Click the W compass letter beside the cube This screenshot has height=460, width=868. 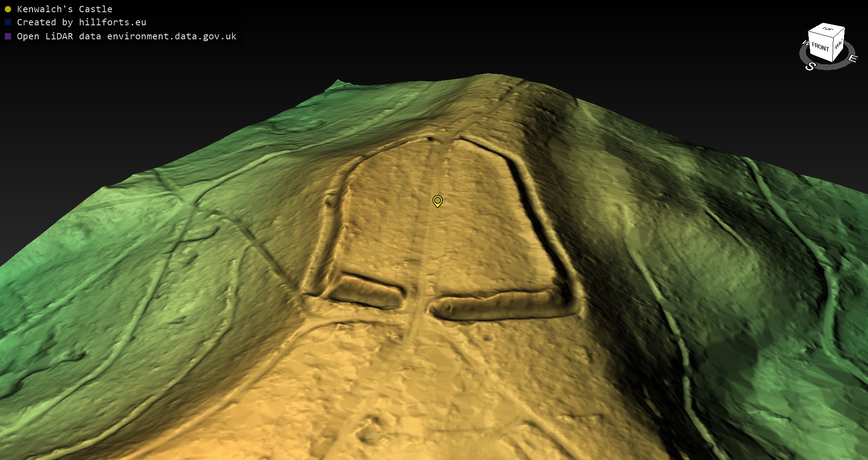coord(805,43)
